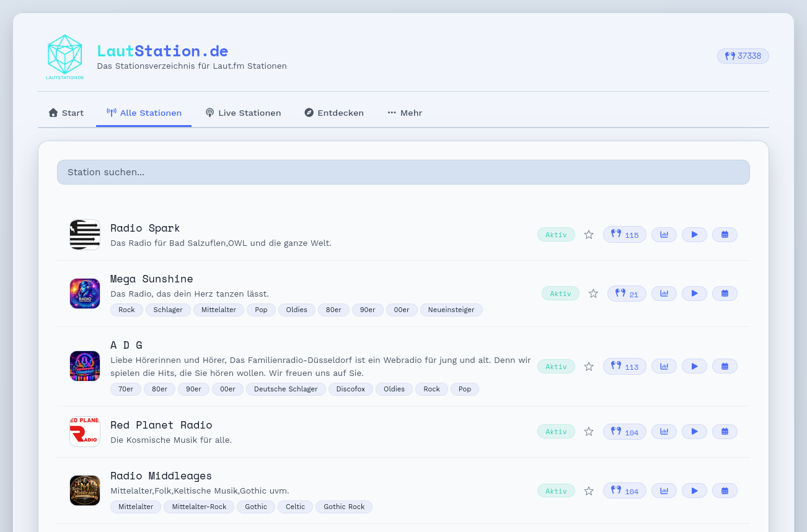Image resolution: width=807 pixels, height=532 pixels.
Task: Click the LautStation.de cube logo
Action: click(64, 56)
